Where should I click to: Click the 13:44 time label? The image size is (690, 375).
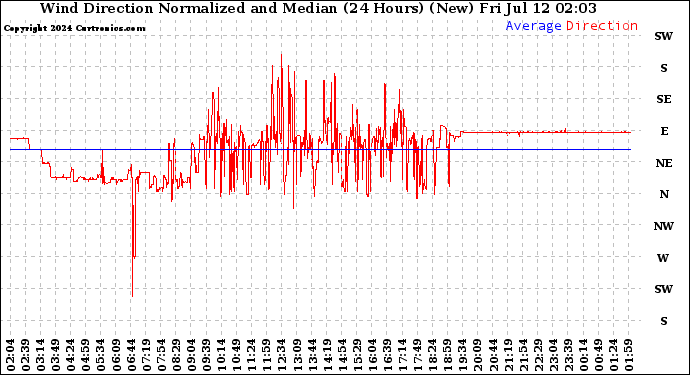coord(312,355)
